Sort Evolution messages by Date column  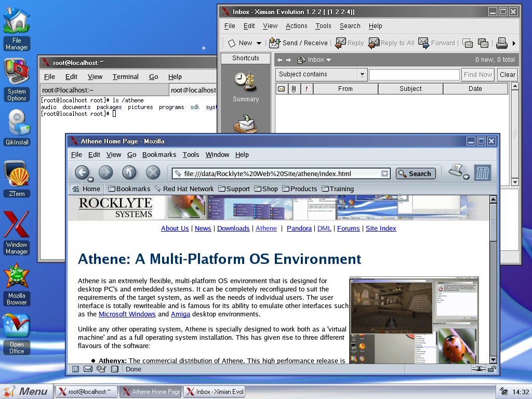(x=475, y=89)
